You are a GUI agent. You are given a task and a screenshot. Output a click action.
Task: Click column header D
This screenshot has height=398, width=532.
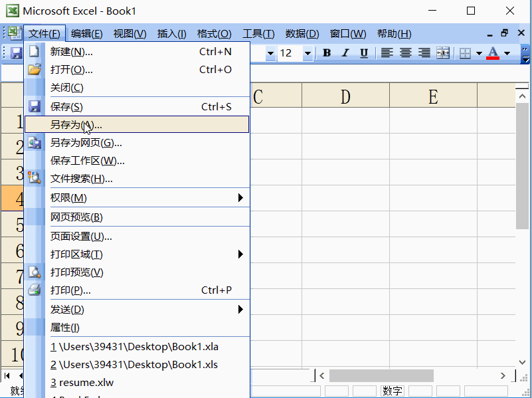coord(345,95)
